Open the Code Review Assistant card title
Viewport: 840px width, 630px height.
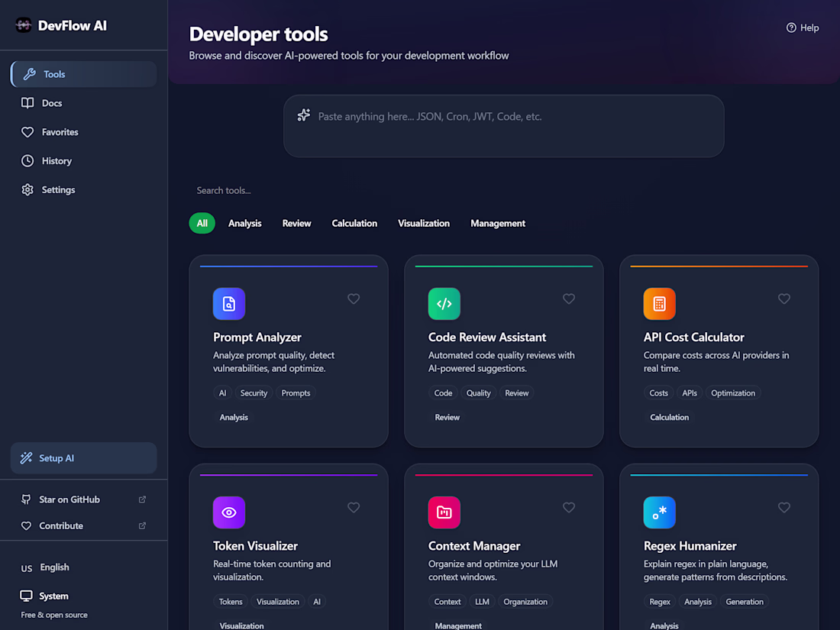point(487,338)
